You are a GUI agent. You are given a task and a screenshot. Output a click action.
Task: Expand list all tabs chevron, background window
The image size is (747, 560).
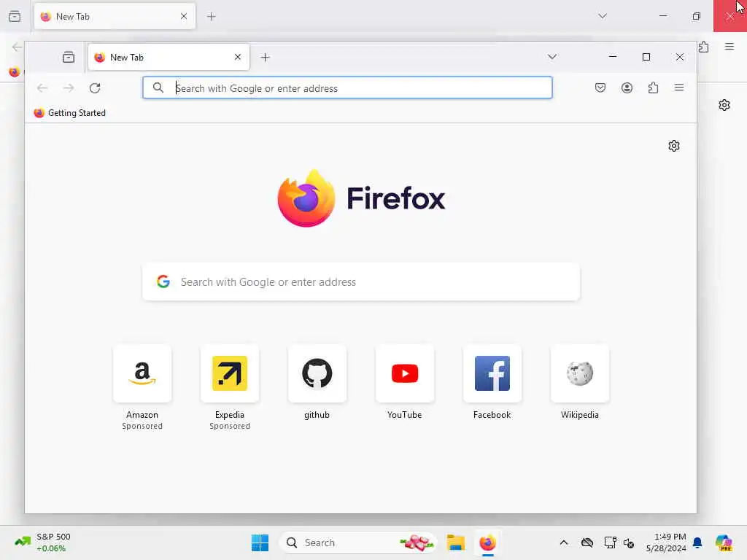(602, 16)
